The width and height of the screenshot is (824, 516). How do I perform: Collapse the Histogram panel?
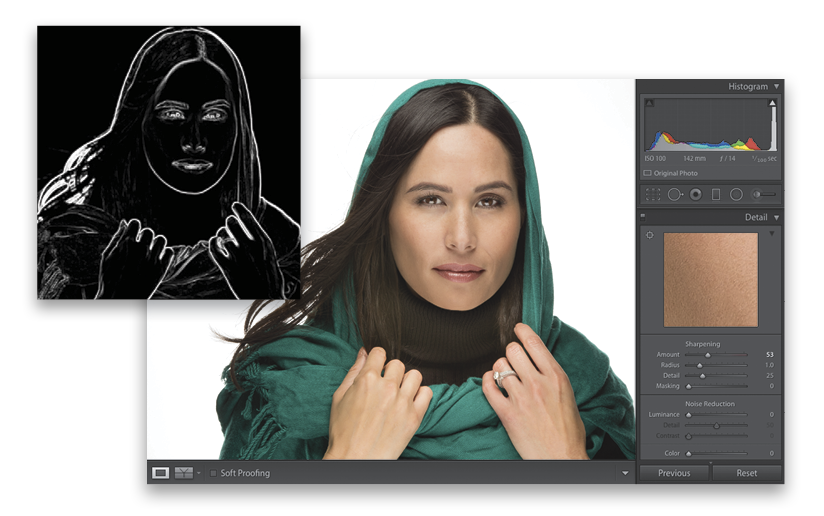click(776, 87)
